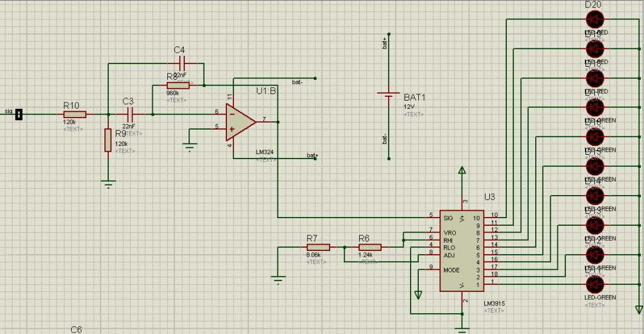The image size is (644, 334).
Task: Select resistor R10 (120k)
Action: [x=75, y=114]
